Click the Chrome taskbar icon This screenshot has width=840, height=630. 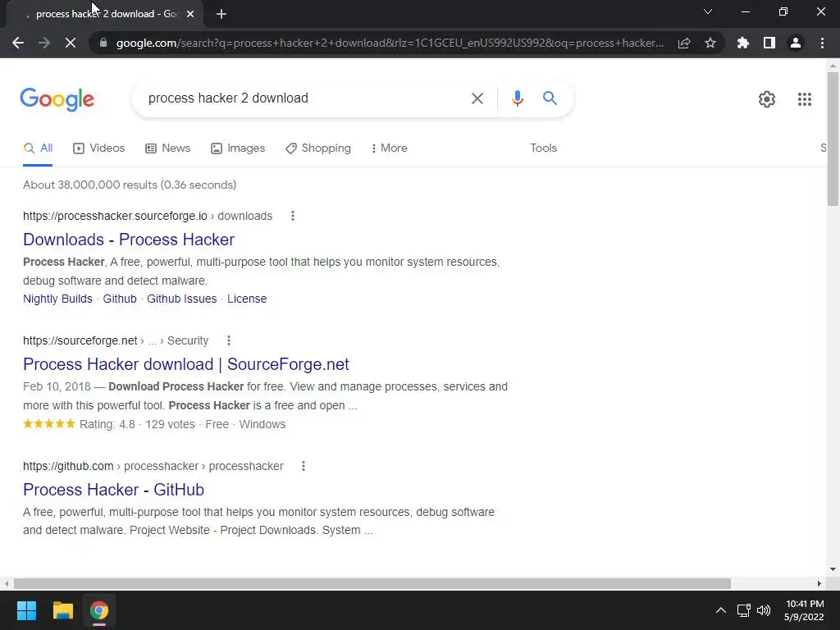[x=99, y=610]
